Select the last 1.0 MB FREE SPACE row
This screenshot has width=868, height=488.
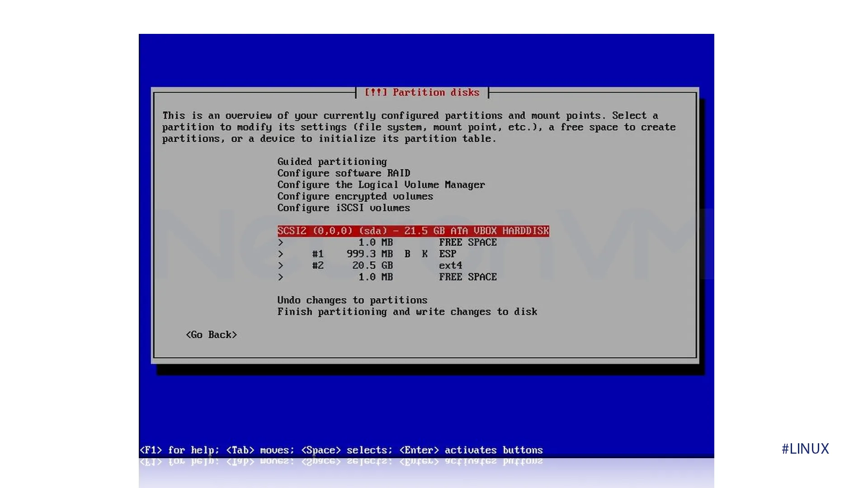387,277
